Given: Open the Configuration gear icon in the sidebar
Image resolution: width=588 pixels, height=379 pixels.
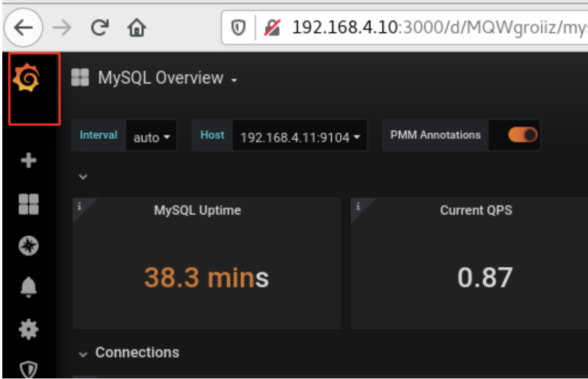Looking at the screenshot, I should (x=29, y=329).
